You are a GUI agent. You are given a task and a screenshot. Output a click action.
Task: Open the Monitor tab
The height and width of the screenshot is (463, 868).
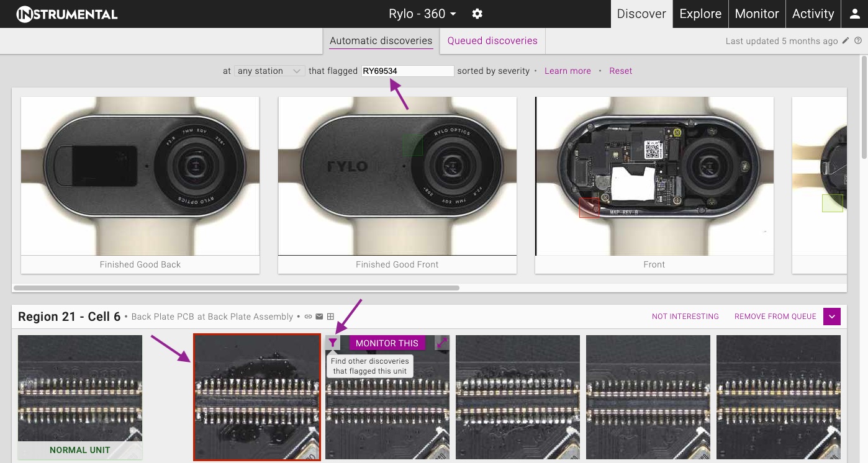(757, 14)
